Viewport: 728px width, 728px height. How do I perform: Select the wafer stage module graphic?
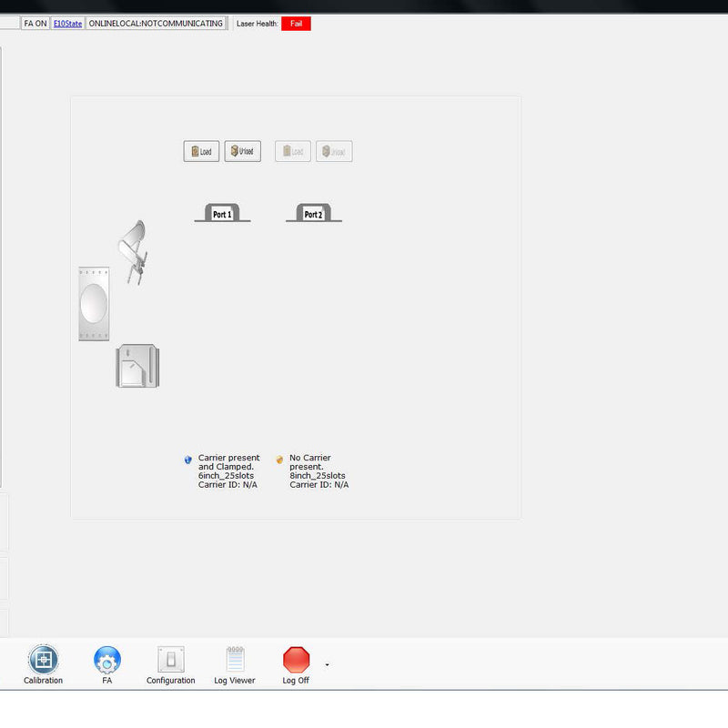(x=94, y=304)
